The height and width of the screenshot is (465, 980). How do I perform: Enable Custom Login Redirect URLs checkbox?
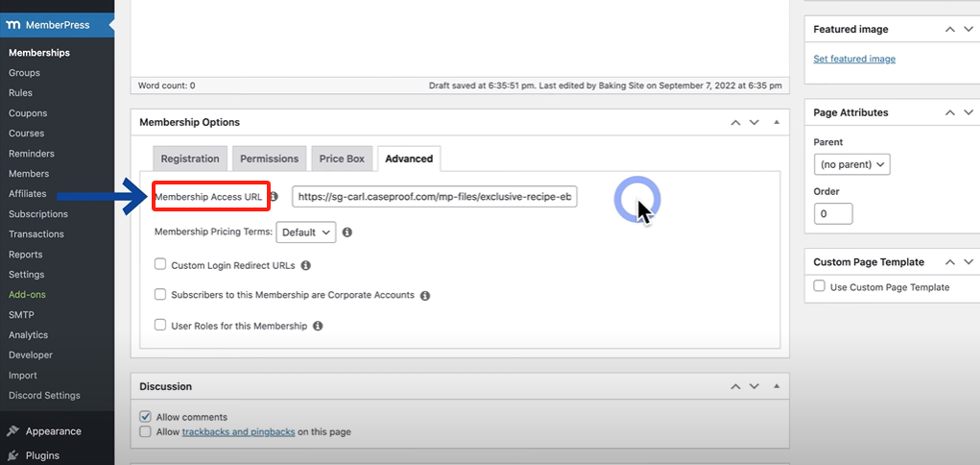click(161, 264)
